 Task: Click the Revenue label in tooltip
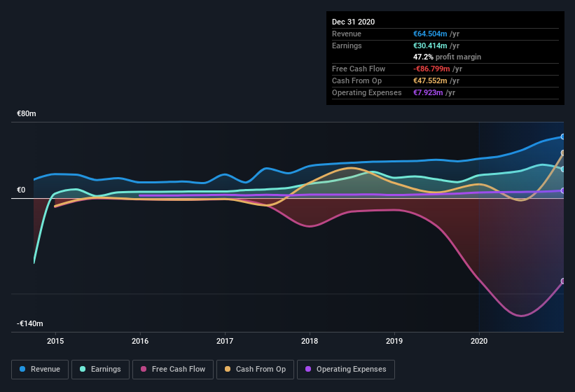(347, 34)
